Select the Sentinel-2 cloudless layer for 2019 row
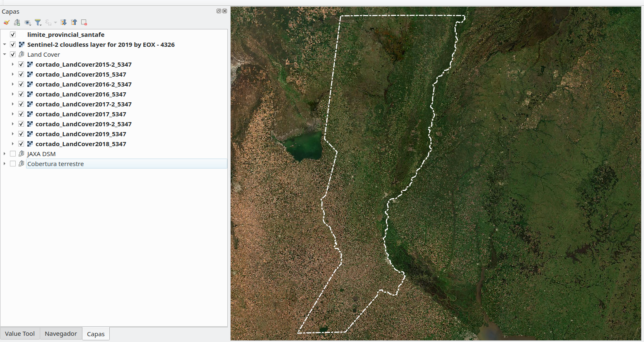644x342 pixels. click(x=101, y=45)
